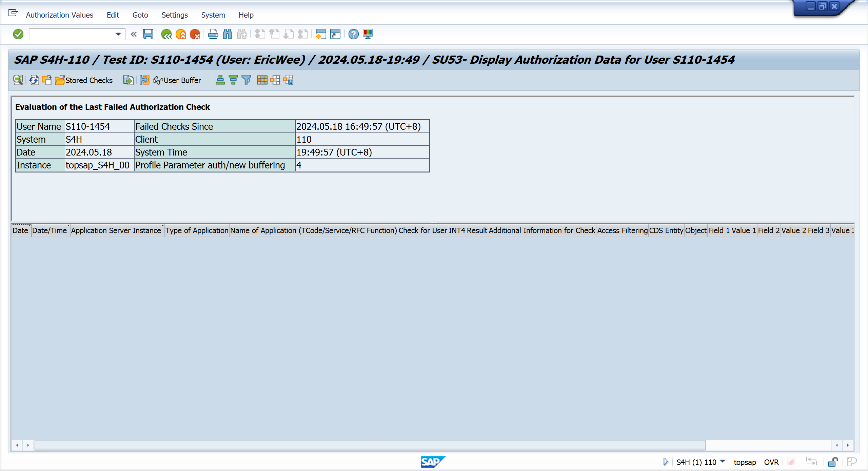Click the green Back arrow icon

tap(166, 34)
